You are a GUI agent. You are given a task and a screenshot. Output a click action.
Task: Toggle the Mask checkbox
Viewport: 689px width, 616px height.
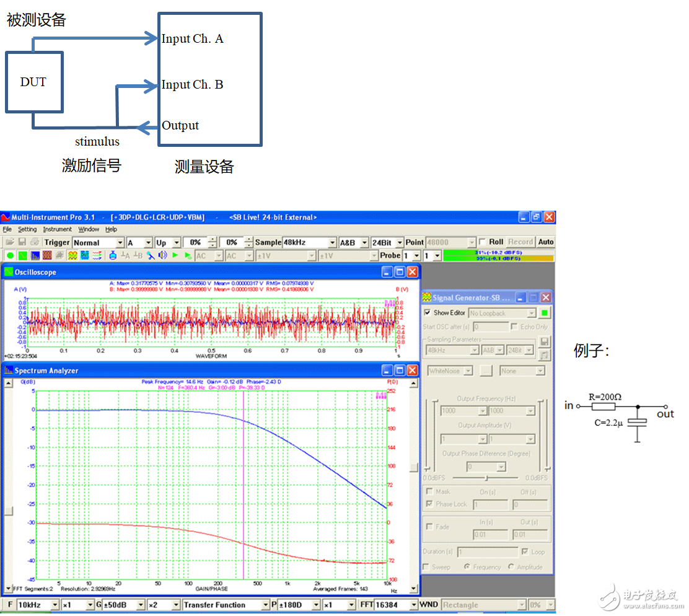click(429, 491)
